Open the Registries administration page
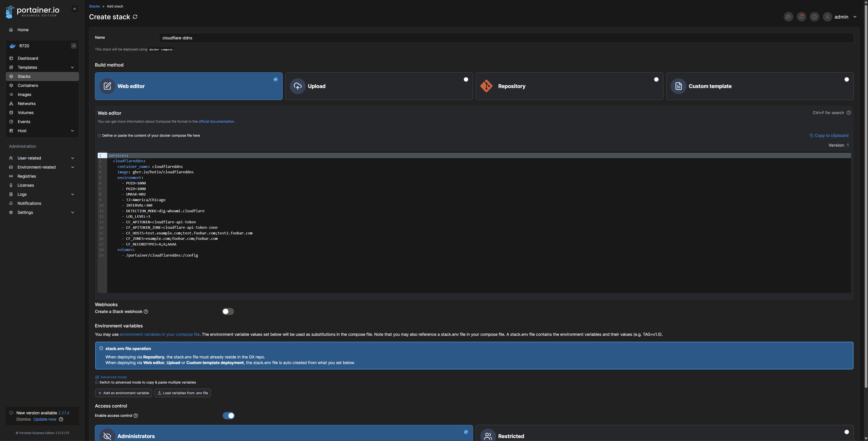Viewport: 868px width, 441px height. [x=26, y=176]
